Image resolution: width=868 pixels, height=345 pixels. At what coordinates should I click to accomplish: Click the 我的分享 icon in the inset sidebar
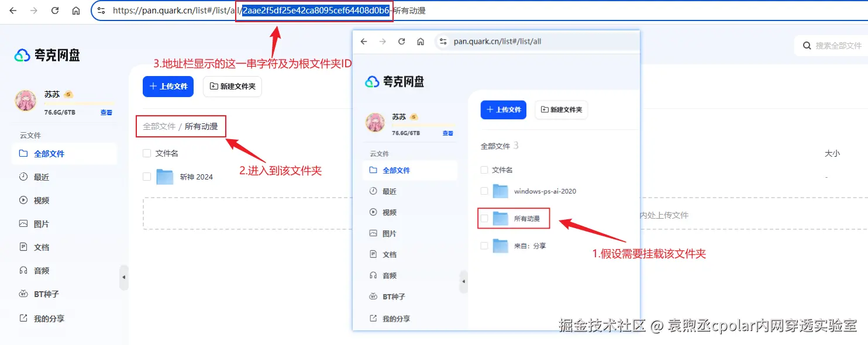(x=373, y=319)
